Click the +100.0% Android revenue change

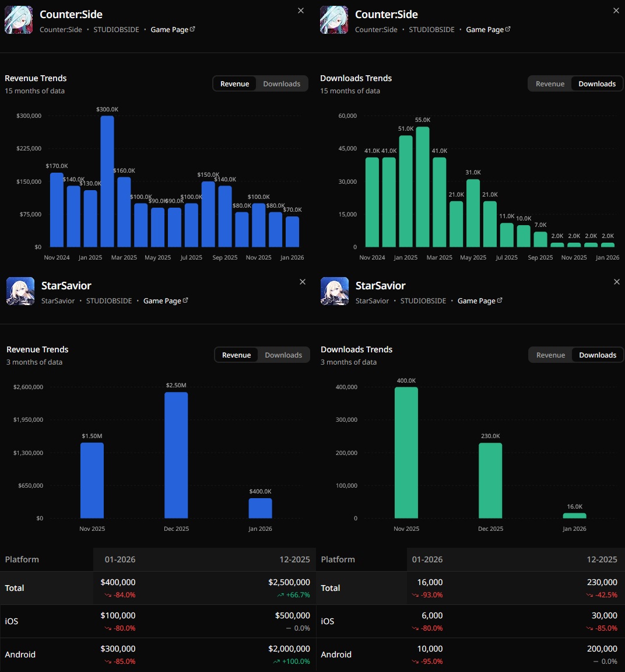click(x=292, y=661)
